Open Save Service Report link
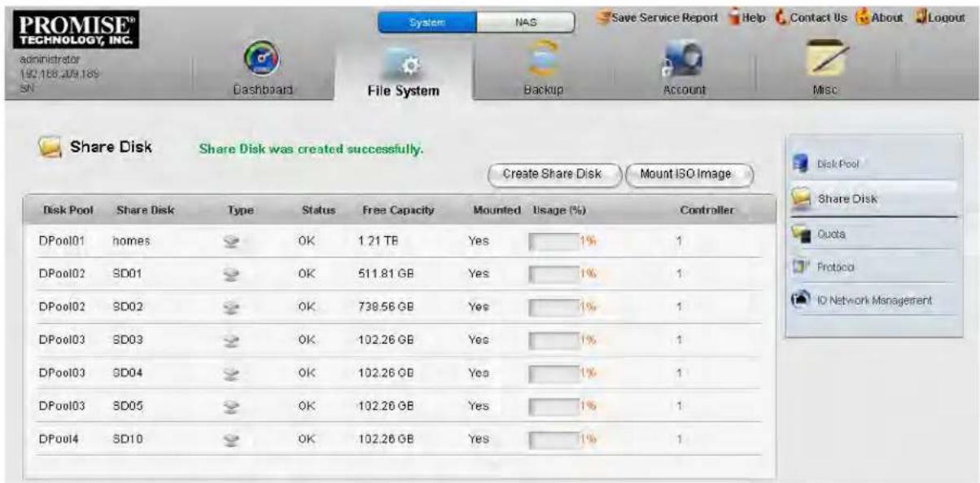The width and height of the screenshot is (980, 483). click(x=666, y=17)
